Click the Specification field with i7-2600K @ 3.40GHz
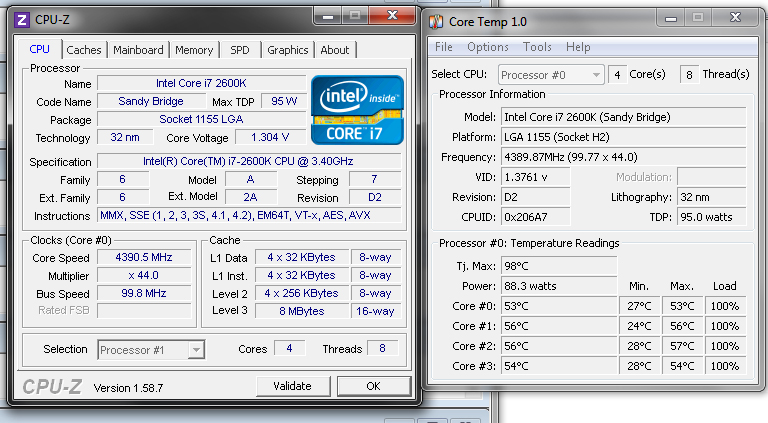Screen dimensions: 768x423 point(249,162)
